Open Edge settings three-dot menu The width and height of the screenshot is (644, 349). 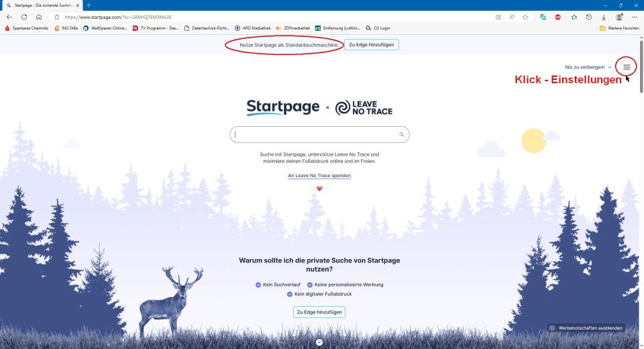pyautogui.click(x=635, y=17)
